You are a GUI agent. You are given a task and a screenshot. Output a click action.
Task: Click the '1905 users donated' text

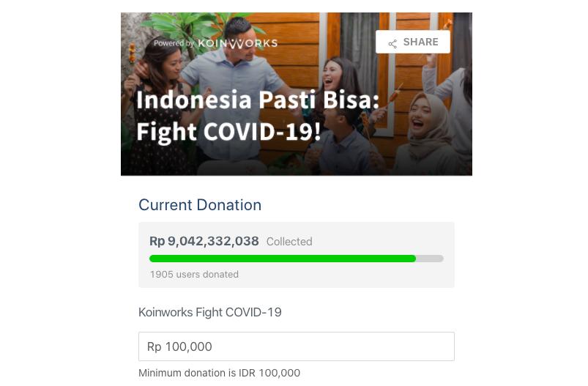coord(194,274)
